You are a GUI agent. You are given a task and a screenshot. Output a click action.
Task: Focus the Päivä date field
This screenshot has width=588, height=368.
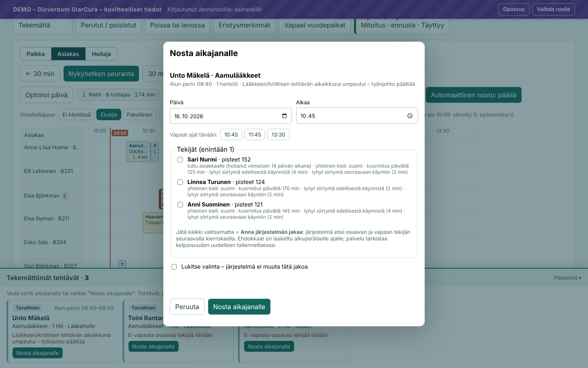(231, 116)
